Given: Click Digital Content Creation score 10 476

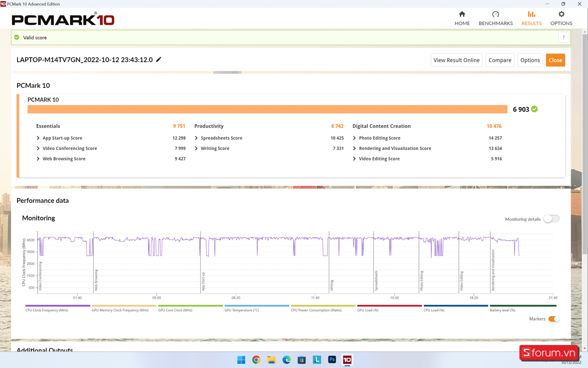Looking at the screenshot, I should [494, 126].
